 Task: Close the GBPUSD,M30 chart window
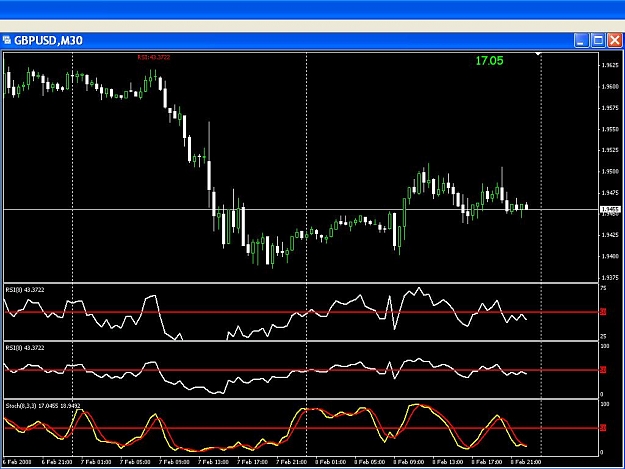(x=615, y=41)
